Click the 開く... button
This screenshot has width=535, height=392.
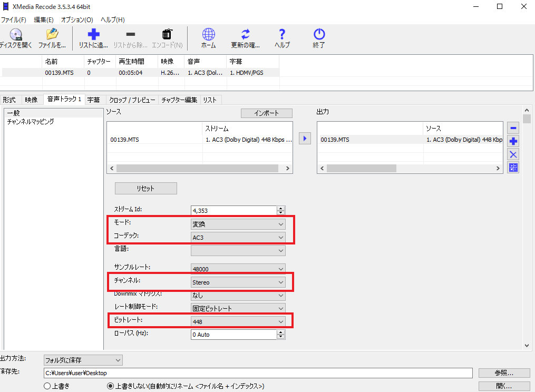[x=504, y=386]
